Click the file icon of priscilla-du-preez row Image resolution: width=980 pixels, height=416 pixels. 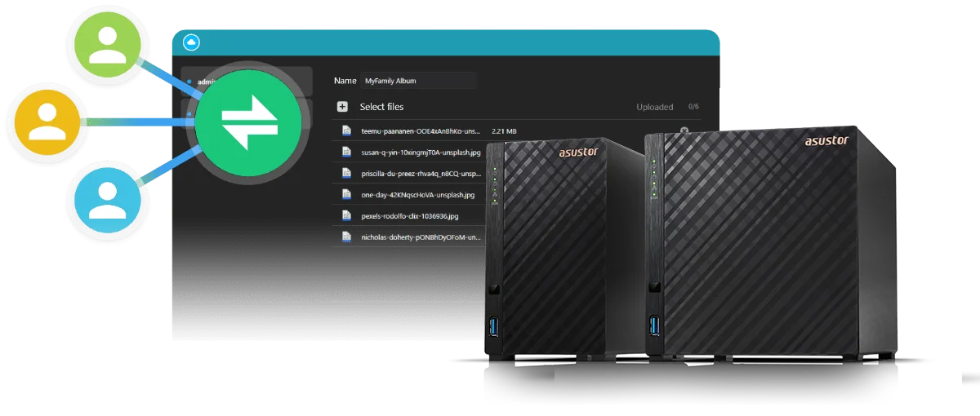(x=346, y=173)
